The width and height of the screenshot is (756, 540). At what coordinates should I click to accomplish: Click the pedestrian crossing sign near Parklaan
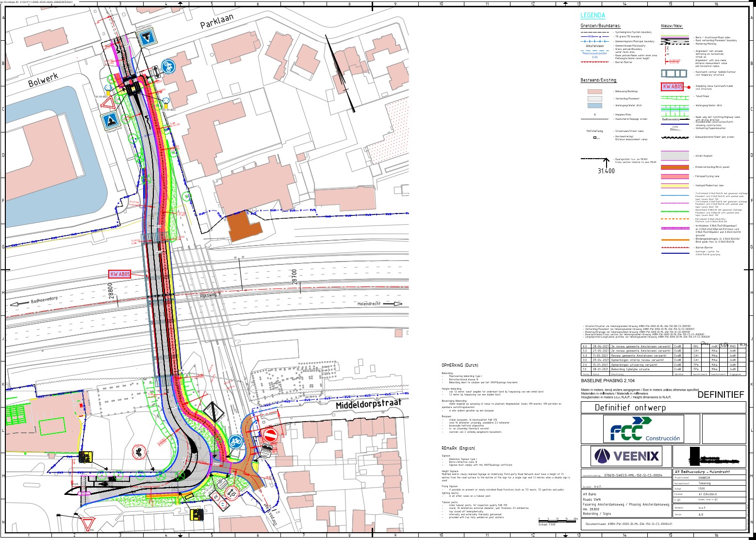click(x=146, y=38)
